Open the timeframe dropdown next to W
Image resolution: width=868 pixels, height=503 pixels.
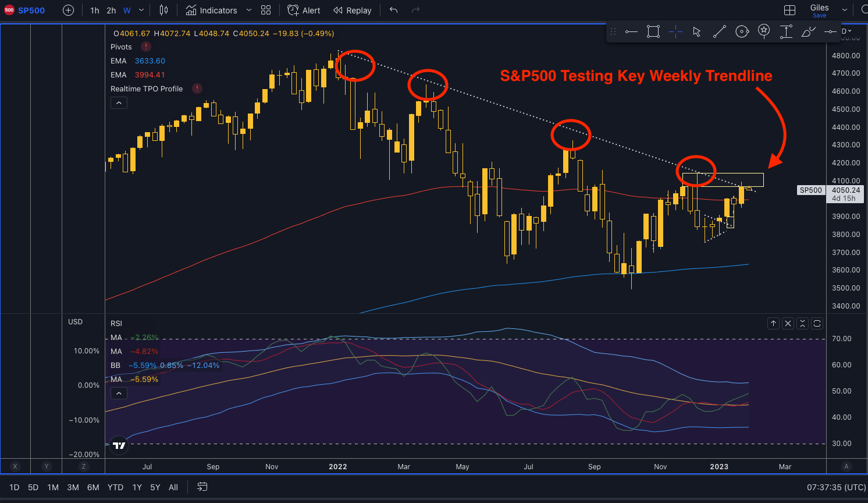[140, 10]
